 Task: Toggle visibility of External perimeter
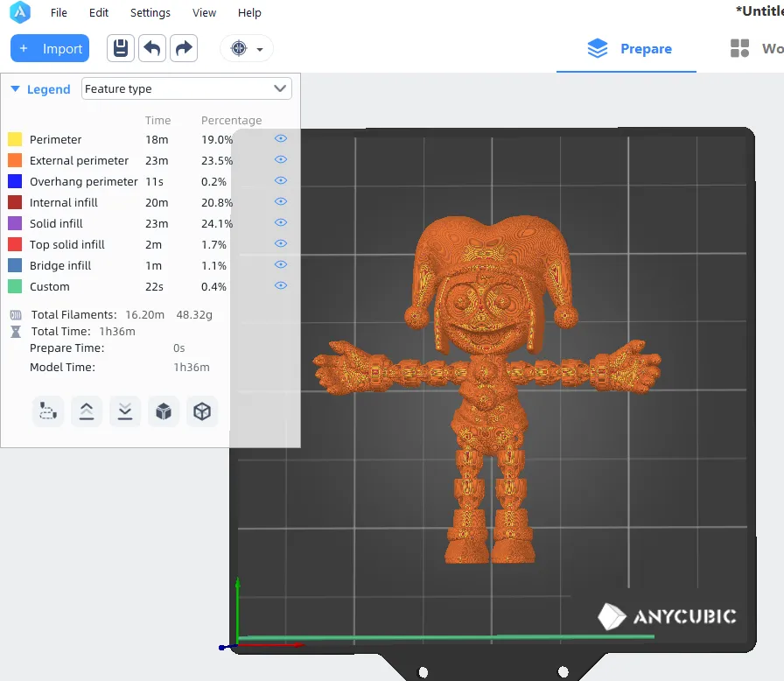point(281,159)
